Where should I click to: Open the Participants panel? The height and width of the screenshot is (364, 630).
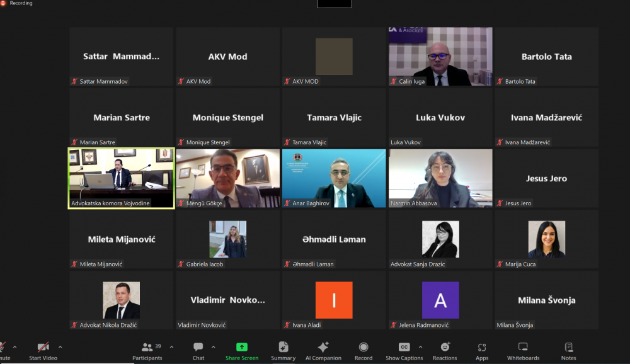[x=147, y=350]
